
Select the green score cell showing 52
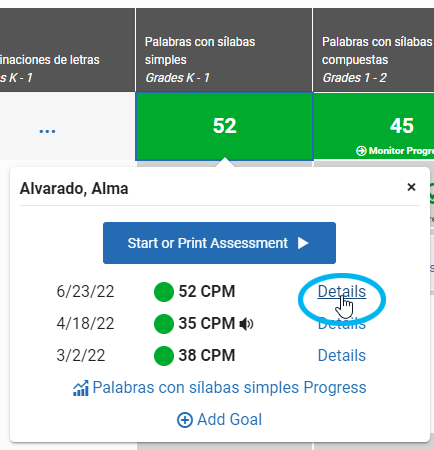pyautogui.click(x=224, y=126)
